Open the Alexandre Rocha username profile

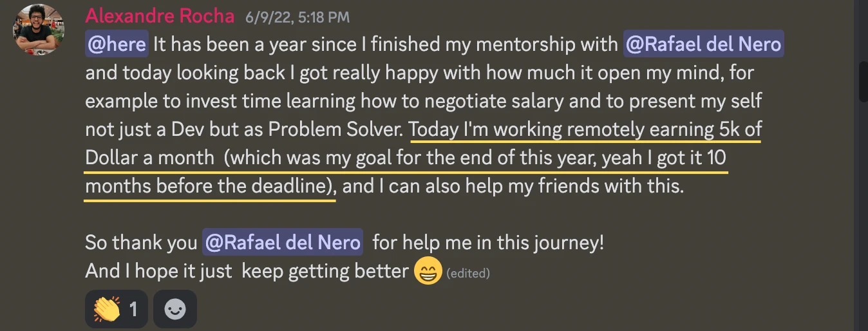click(x=160, y=16)
